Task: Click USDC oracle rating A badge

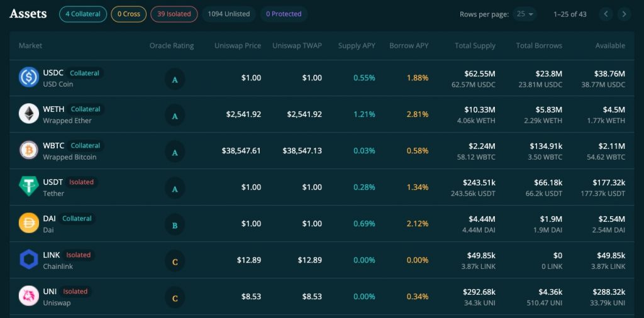Action: pos(175,80)
